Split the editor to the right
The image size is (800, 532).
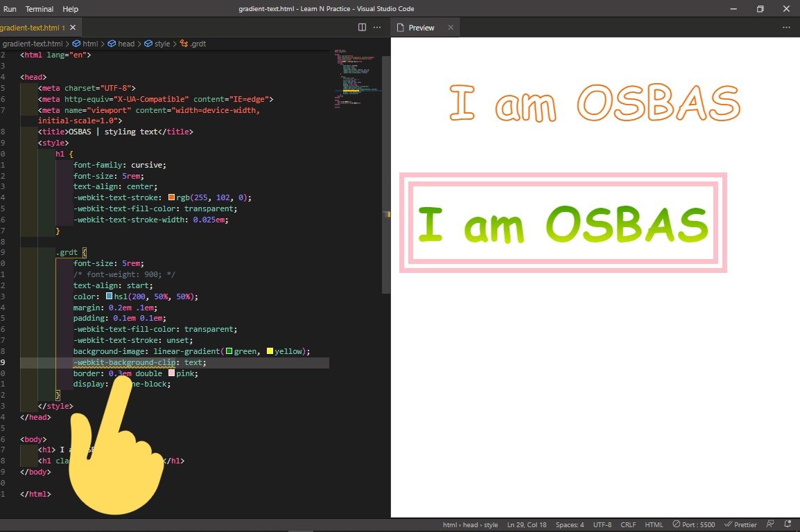pos(362,28)
